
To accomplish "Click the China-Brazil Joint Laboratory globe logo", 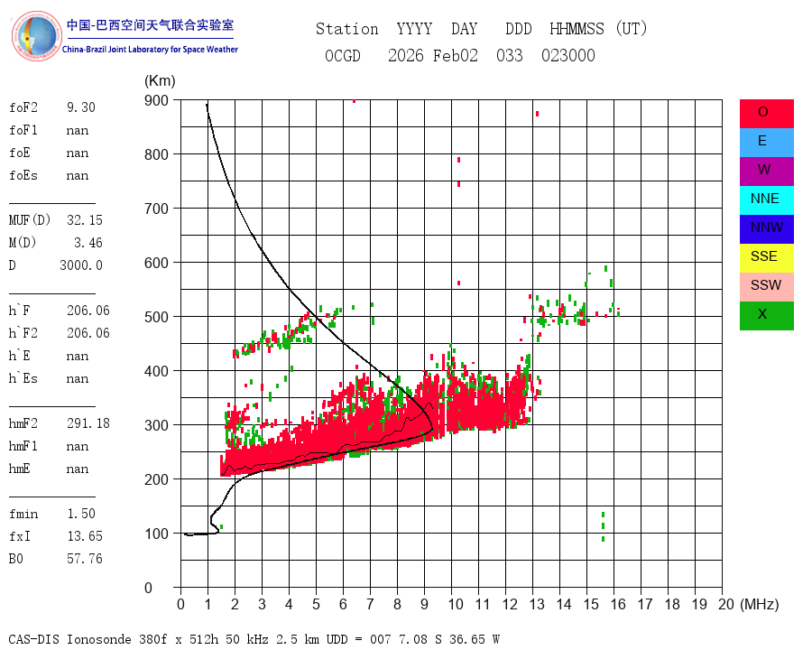I will (36, 36).
